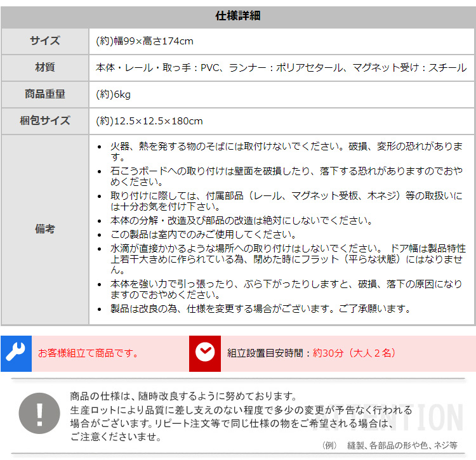The height and width of the screenshot is (460, 476).
Task: Select the サイズ row label
Action: tap(45, 41)
